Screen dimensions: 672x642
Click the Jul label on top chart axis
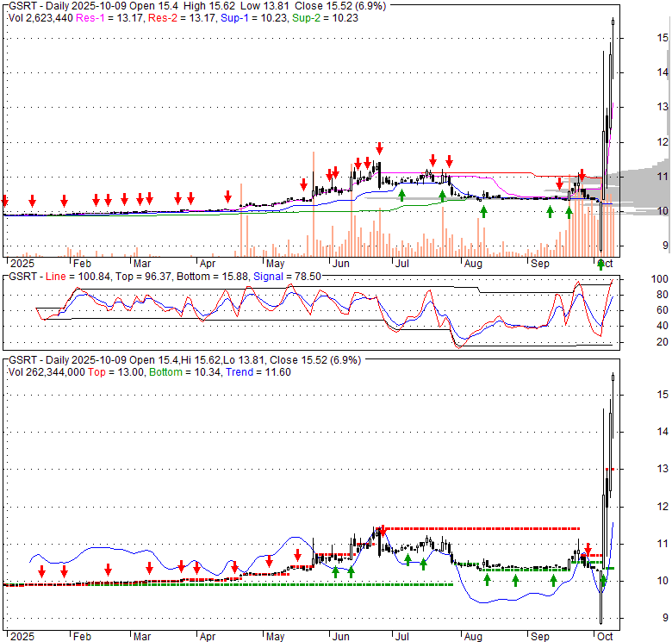click(x=402, y=264)
